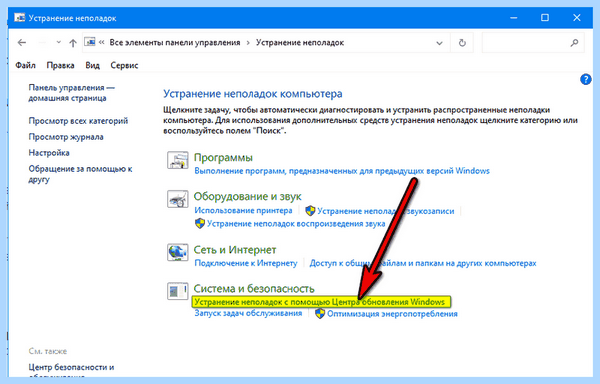This screenshot has height=384, width=600.
Task: Click the up one level arrow
Action: click(73, 42)
